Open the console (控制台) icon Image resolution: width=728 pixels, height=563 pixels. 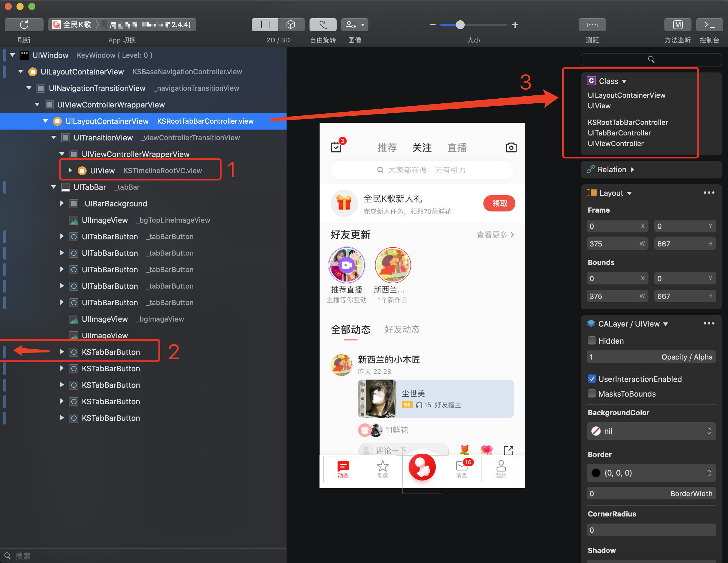coord(709,25)
